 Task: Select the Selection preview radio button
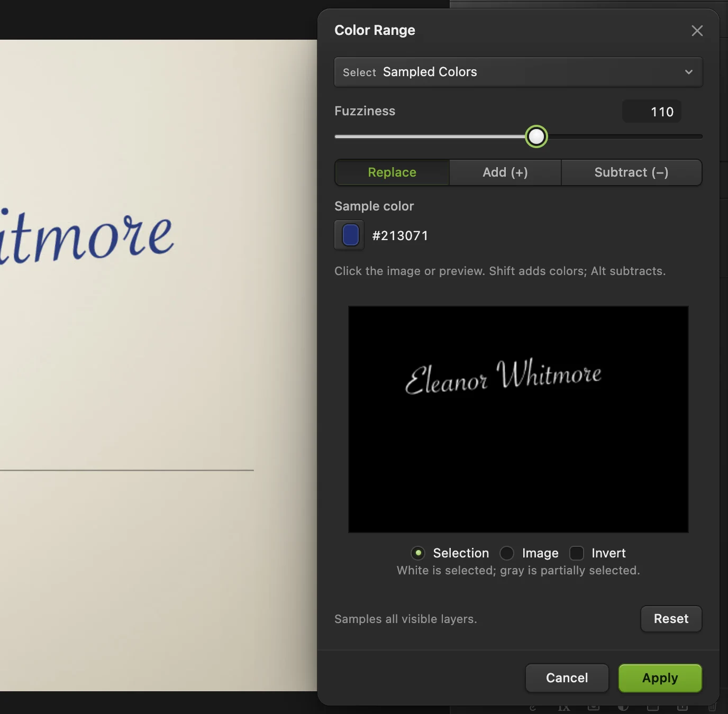click(x=418, y=553)
